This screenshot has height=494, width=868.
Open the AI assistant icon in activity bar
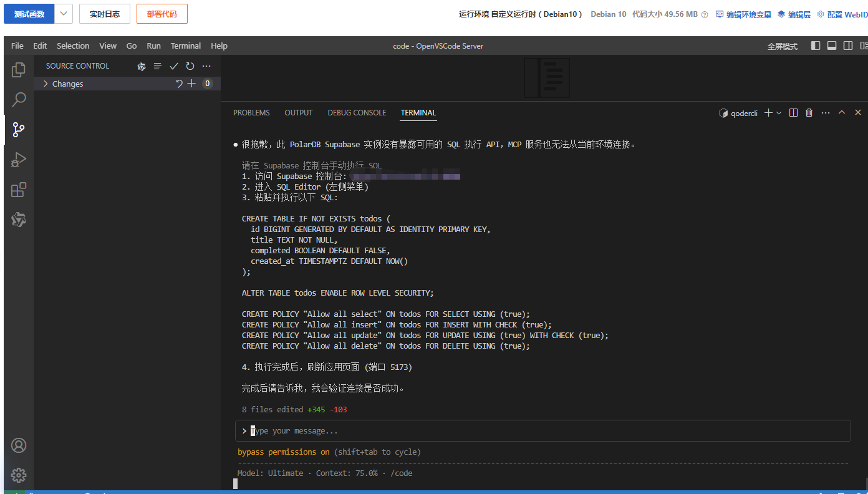19,220
